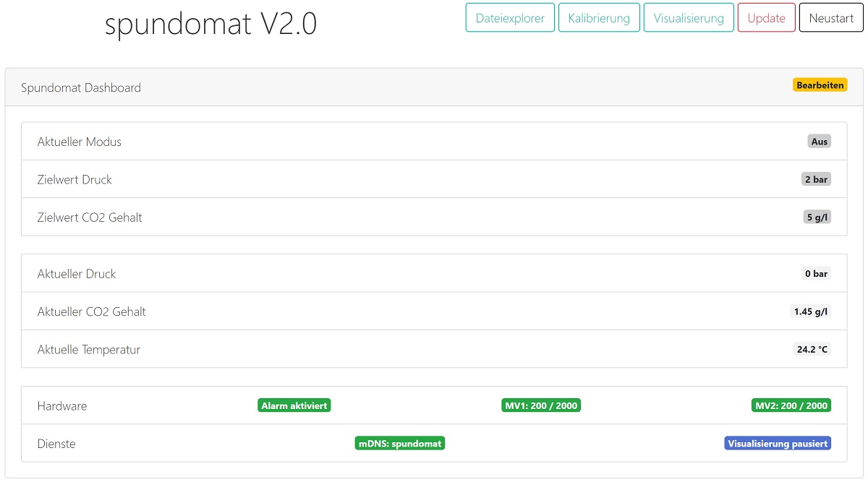Click the red Update button

(x=766, y=18)
